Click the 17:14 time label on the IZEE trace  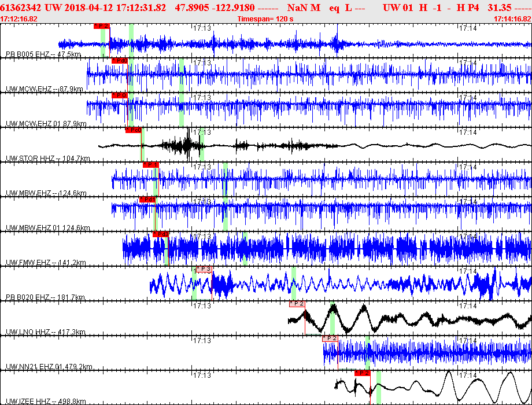tap(468, 375)
